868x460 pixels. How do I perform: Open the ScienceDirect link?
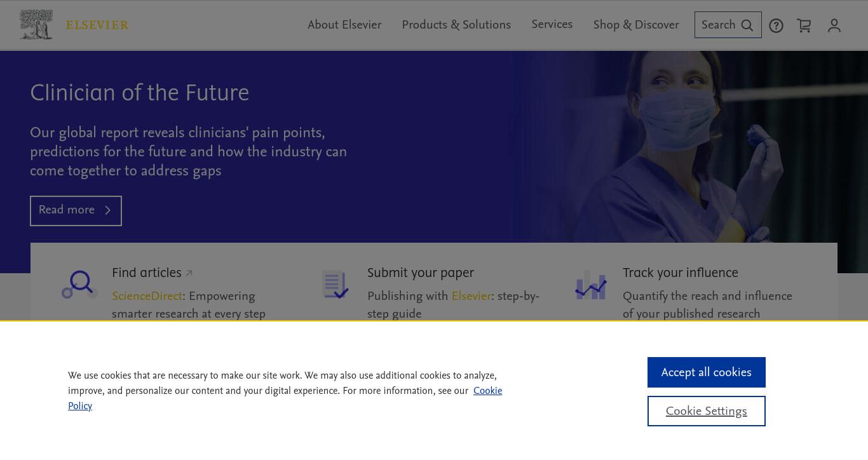point(147,296)
